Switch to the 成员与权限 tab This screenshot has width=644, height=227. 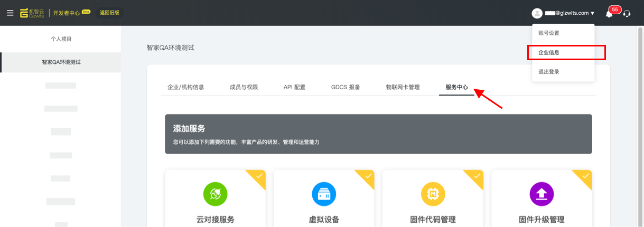click(244, 87)
